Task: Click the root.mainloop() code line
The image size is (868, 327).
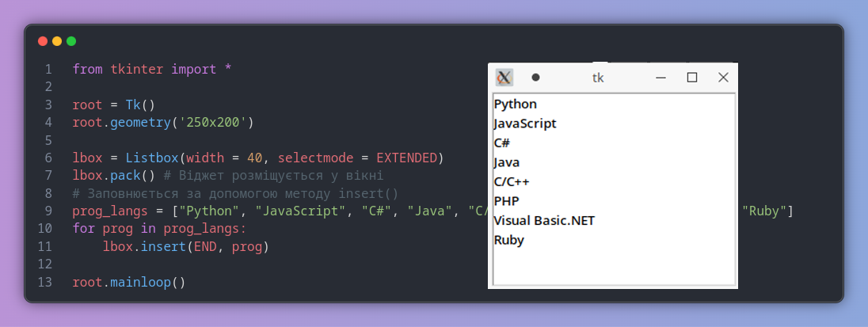Action: coord(128,282)
